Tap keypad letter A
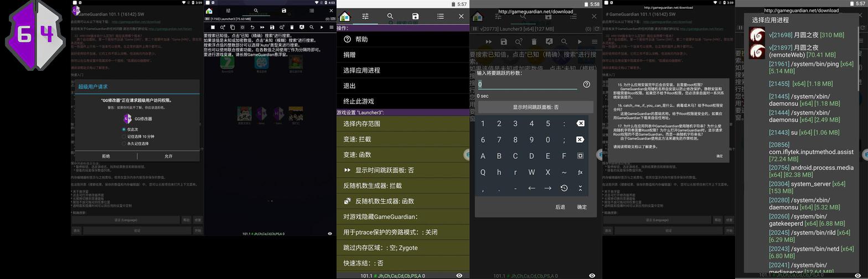The image size is (868, 279). [483, 156]
